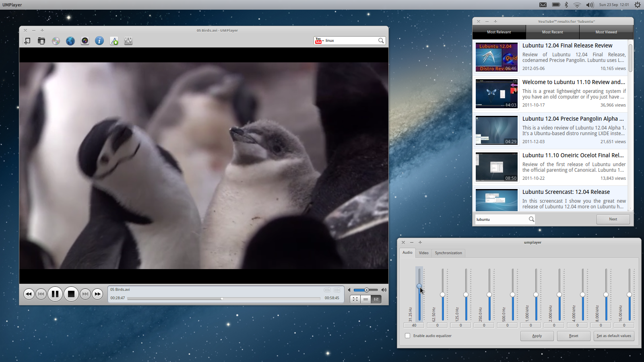Open battery indicator in top panel
The width and height of the screenshot is (644, 362).
point(556,5)
